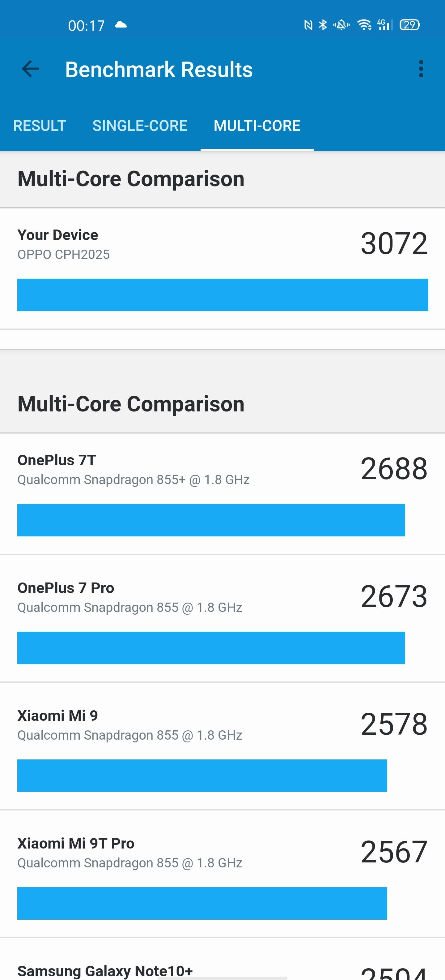Image resolution: width=445 pixels, height=980 pixels.
Task: Open the three-dot overflow menu
Action: click(x=421, y=69)
